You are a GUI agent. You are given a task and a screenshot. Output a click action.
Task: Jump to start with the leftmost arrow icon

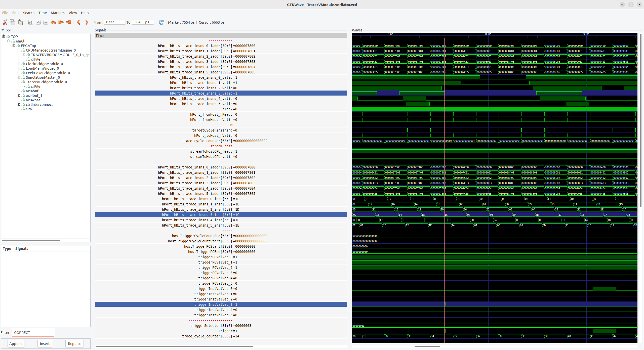(61, 22)
